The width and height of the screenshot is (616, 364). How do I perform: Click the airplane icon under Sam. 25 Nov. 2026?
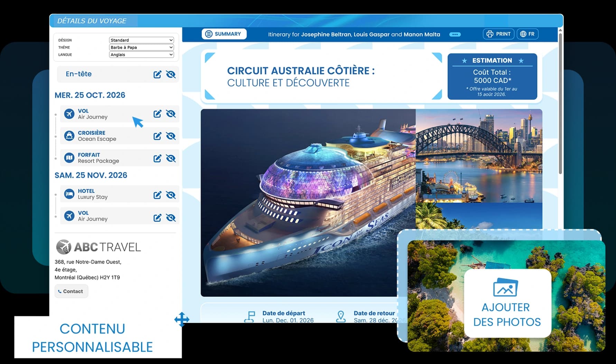tap(69, 216)
